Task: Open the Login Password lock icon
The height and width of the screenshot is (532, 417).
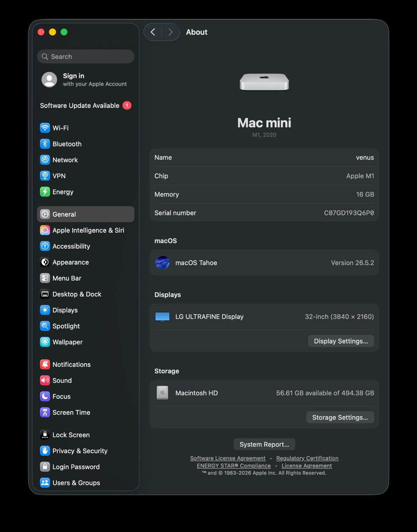Action: pyautogui.click(x=45, y=467)
